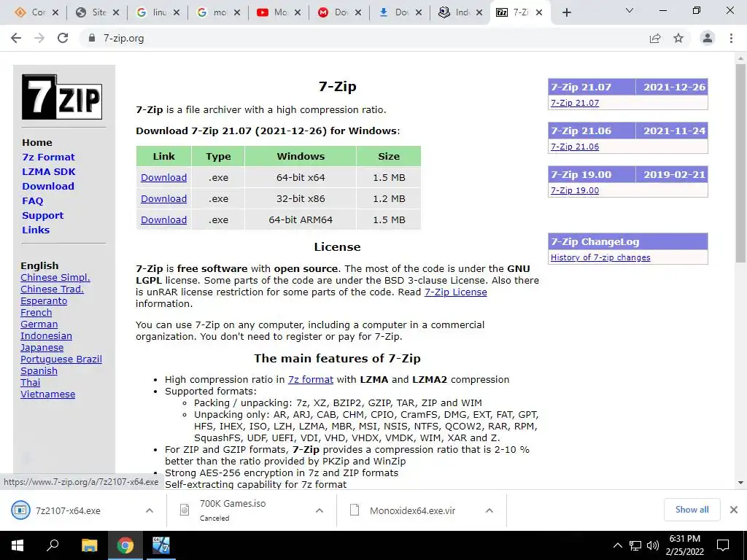The image size is (747, 560).
Task: Open History of 7-zip changes
Action: click(600, 257)
